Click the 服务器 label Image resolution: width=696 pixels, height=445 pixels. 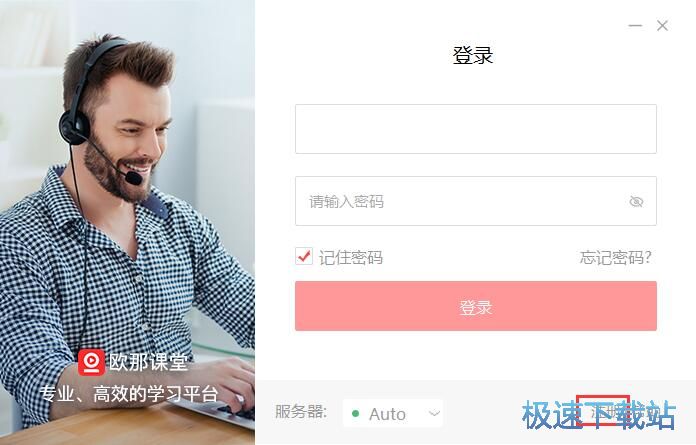tap(301, 412)
